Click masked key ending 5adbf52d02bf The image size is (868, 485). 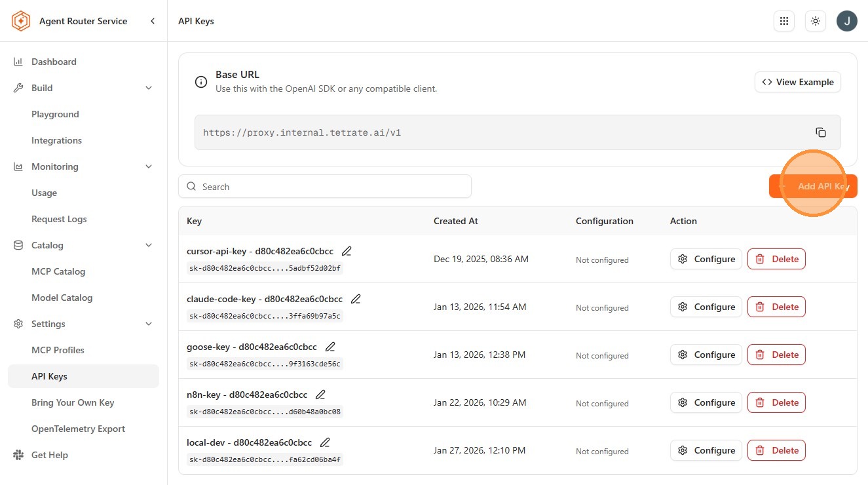click(x=265, y=268)
